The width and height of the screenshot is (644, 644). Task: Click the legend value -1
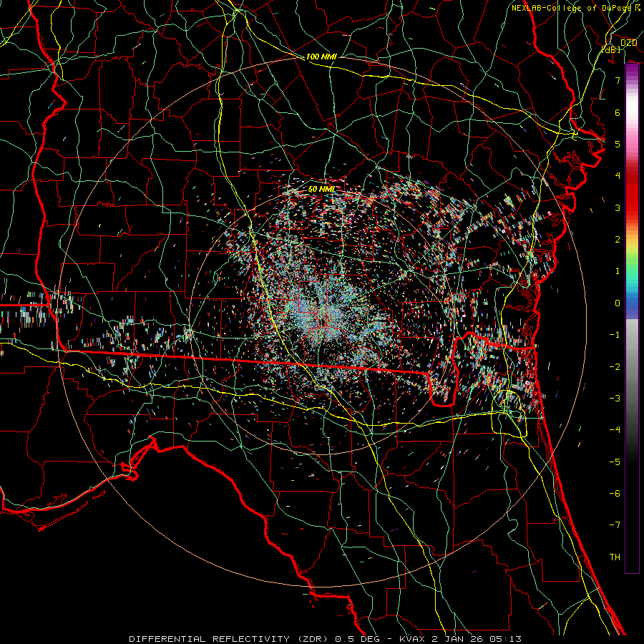tap(615, 335)
